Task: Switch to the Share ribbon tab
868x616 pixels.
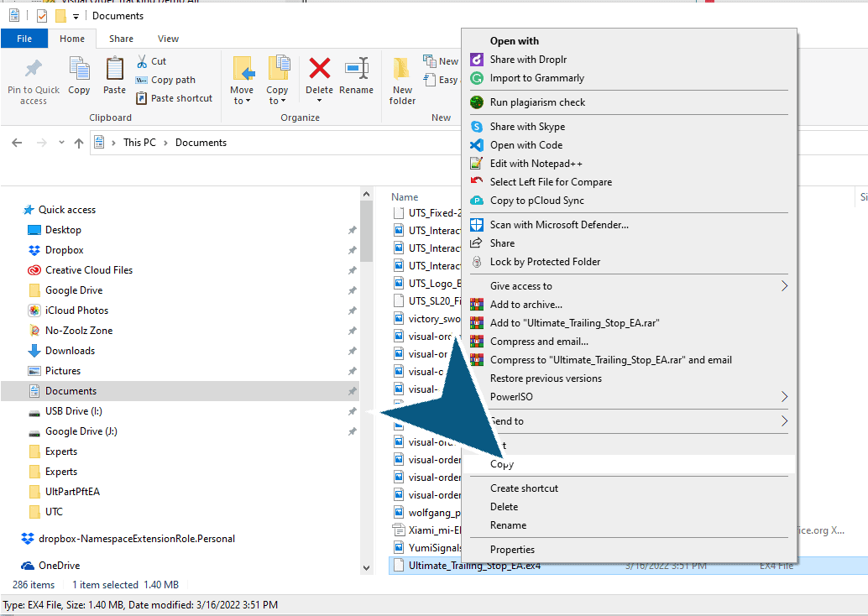Action: click(x=121, y=39)
